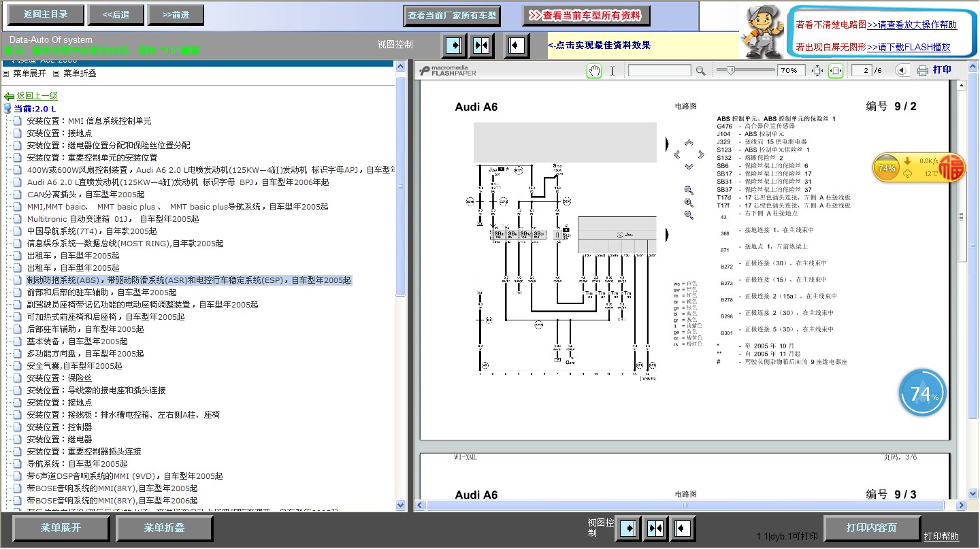Click the fit-to-page icon next to the zoom percentage

(817, 70)
